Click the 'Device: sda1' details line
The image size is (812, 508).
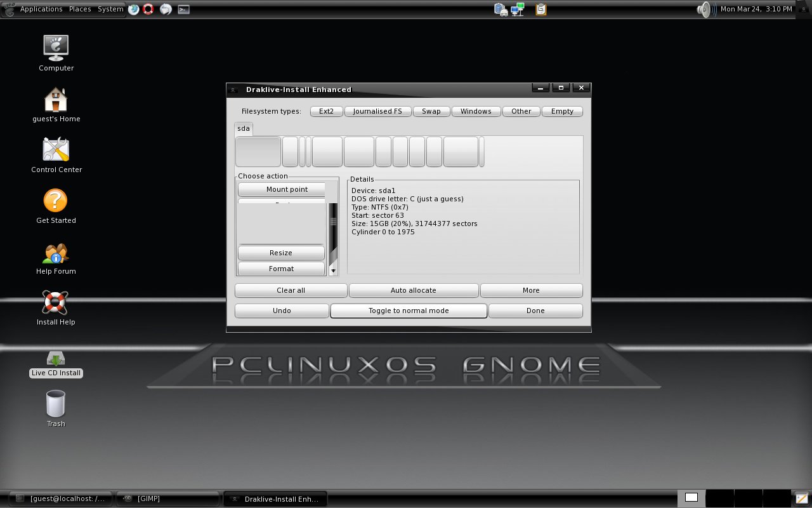click(x=374, y=190)
